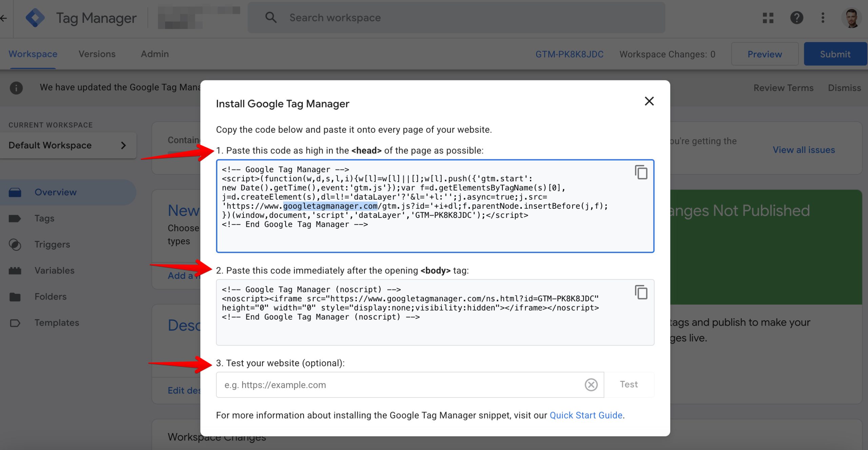Open the Variables panel
This screenshot has width=868, height=450.
(x=15, y=270)
